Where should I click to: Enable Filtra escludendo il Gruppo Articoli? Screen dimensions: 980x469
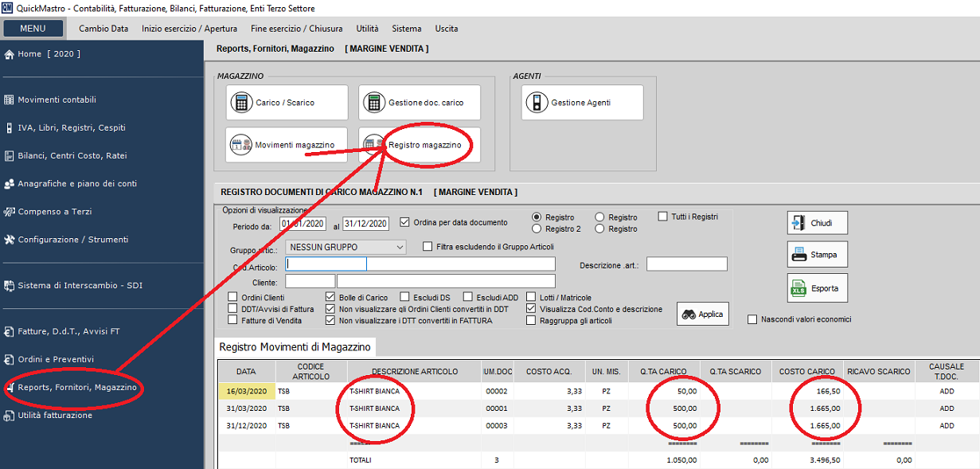click(x=428, y=247)
